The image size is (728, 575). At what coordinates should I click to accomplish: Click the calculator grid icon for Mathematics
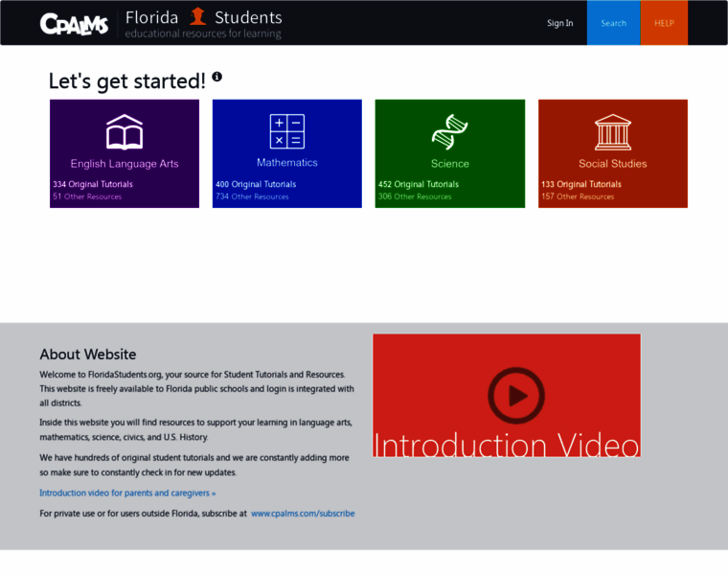[x=287, y=131]
